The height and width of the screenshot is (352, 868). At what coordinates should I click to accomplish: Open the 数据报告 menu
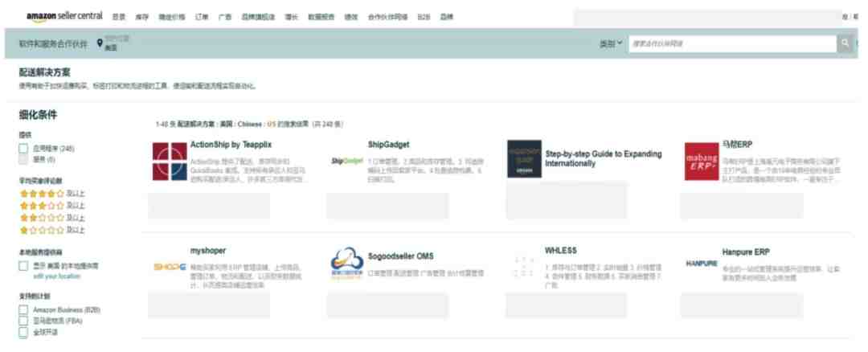click(321, 17)
